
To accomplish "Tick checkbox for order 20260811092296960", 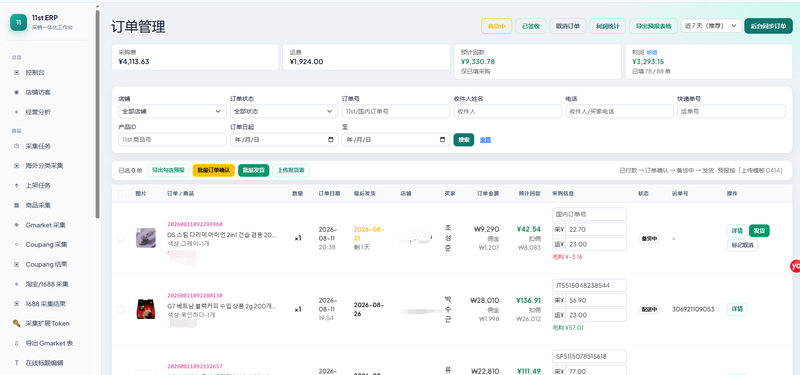I will pyautogui.click(x=120, y=238).
